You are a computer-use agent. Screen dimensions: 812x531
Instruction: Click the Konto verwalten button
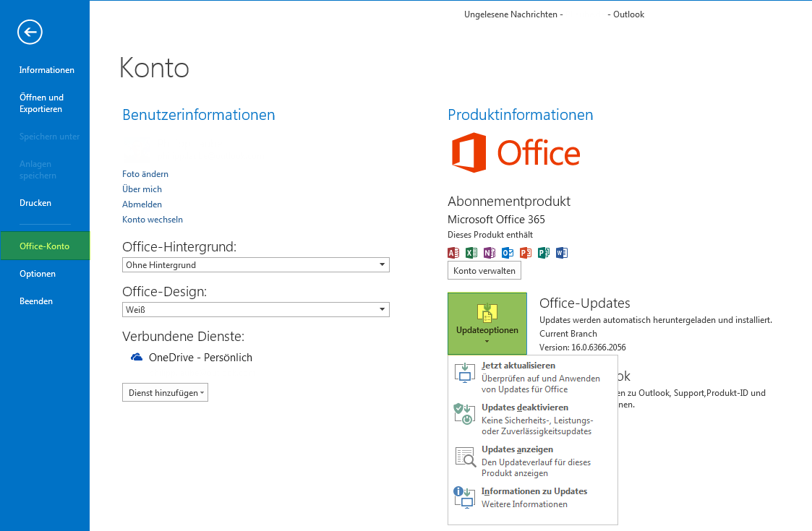(484, 271)
